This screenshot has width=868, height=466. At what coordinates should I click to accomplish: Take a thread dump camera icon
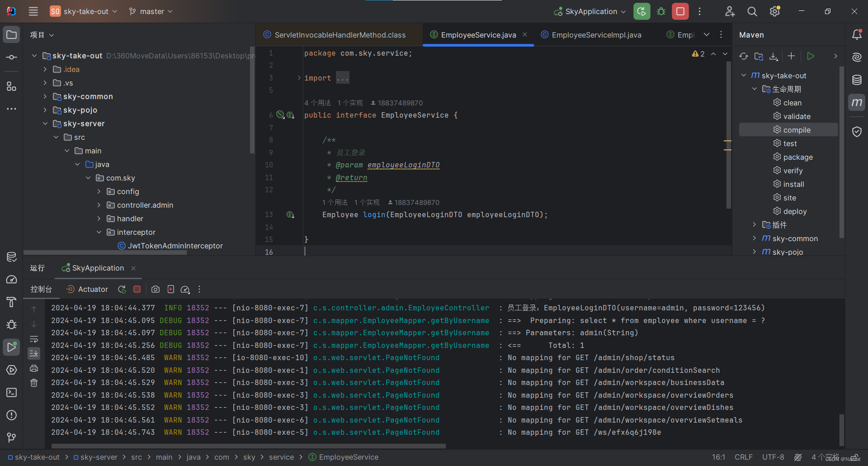pyautogui.click(x=156, y=289)
